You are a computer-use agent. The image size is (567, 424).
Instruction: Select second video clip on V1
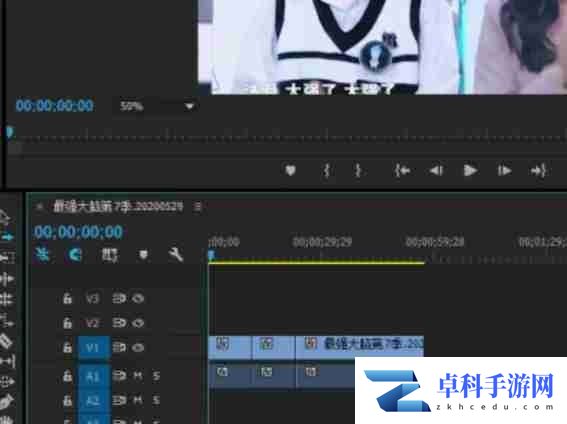coord(274,347)
